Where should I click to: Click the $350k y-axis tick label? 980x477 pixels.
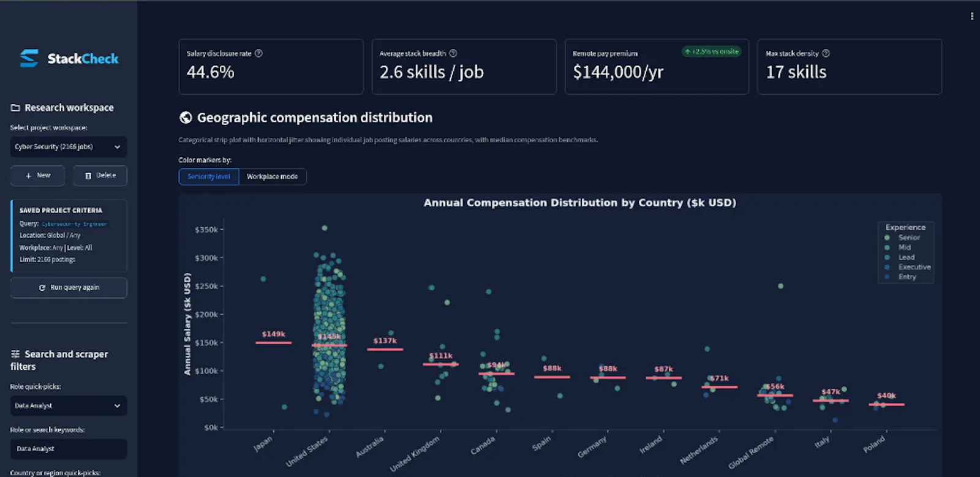(x=206, y=230)
